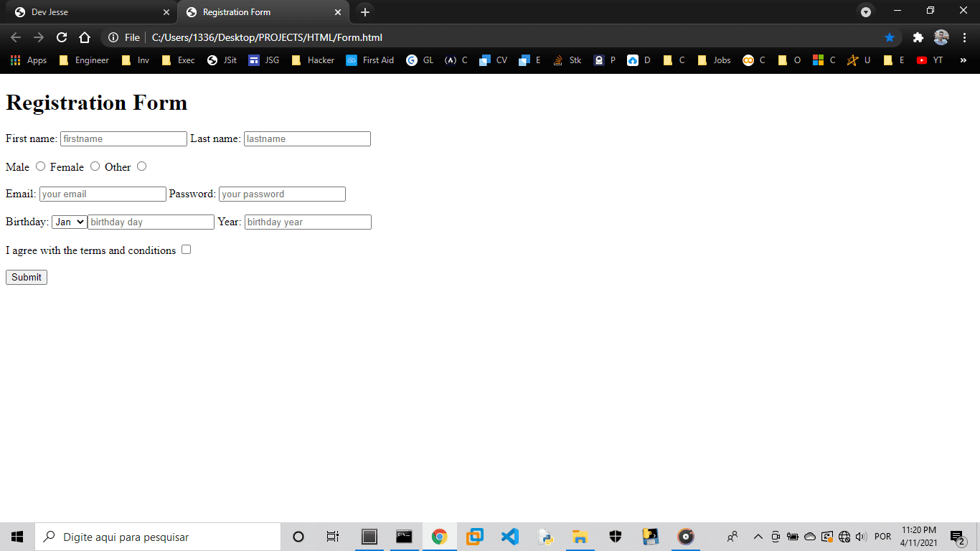The height and width of the screenshot is (551, 980).
Task: Open the Apps bookmarks shortcut
Action: click(29, 60)
